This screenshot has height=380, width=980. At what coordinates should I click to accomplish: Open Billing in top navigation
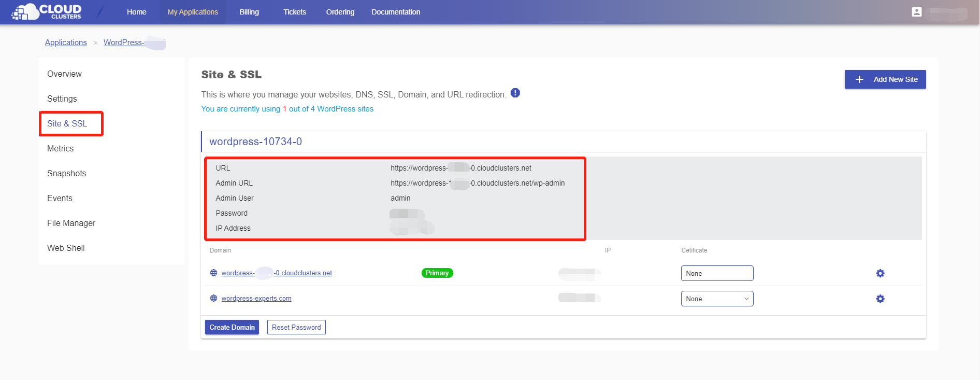point(249,12)
